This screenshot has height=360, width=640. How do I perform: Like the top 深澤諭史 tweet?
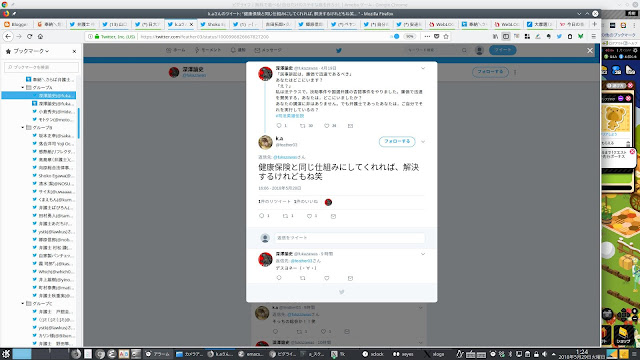point(327,126)
